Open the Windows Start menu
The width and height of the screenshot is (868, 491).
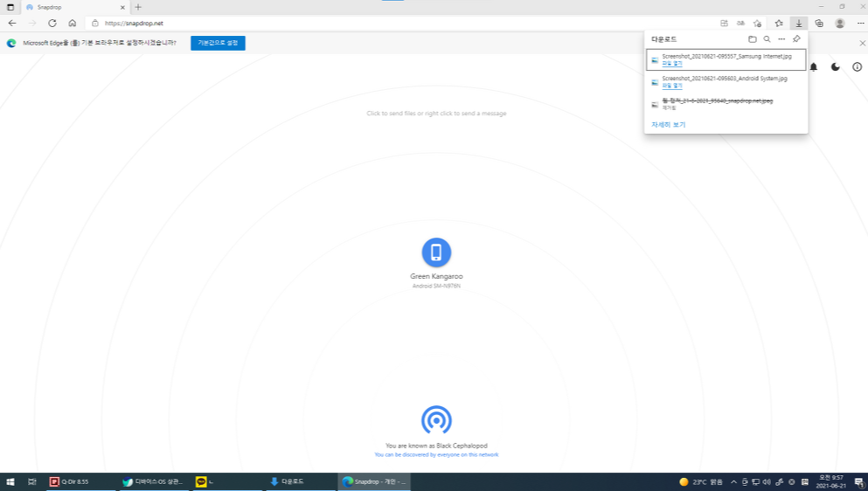pyautogui.click(x=10, y=481)
